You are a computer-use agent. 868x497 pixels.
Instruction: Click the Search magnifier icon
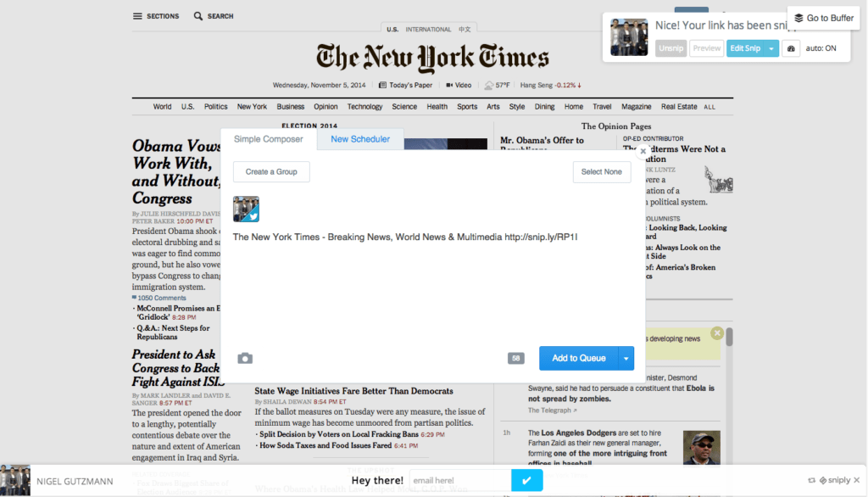pos(198,16)
